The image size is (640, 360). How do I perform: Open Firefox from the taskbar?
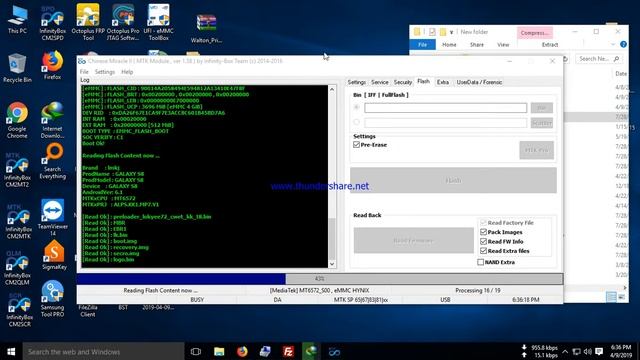tap(242, 351)
